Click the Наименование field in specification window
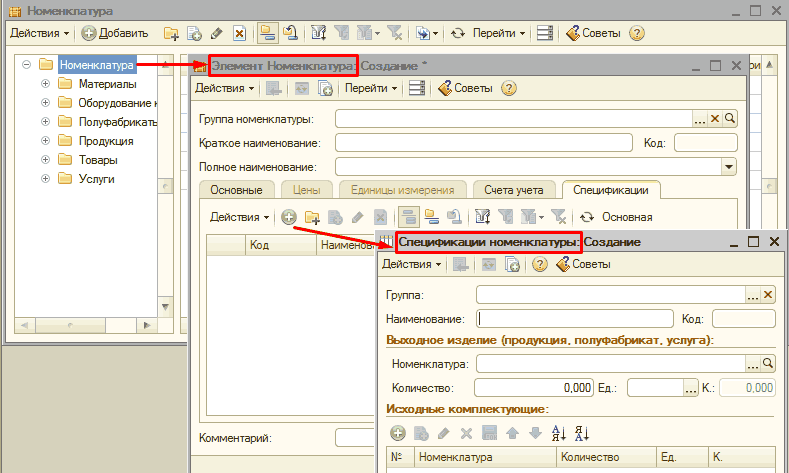789x473 pixels. [575, 319]
